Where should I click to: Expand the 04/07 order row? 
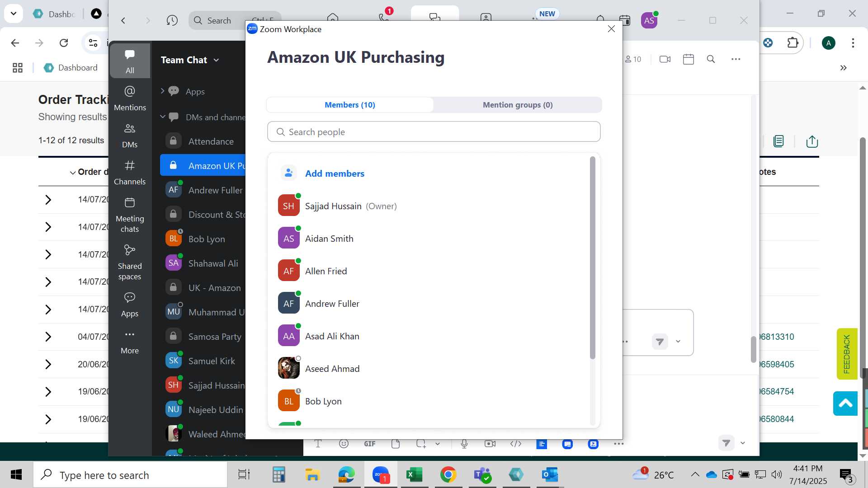pos(48,337)
